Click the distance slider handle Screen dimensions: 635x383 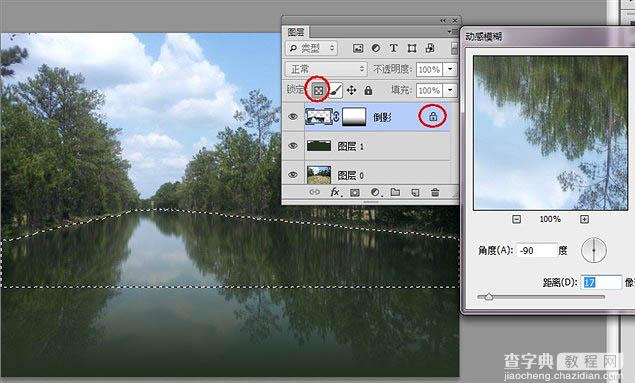pos(489,297)
